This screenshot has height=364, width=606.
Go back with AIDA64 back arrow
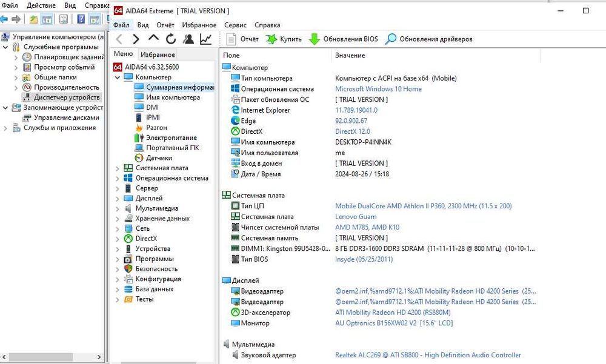119,39
